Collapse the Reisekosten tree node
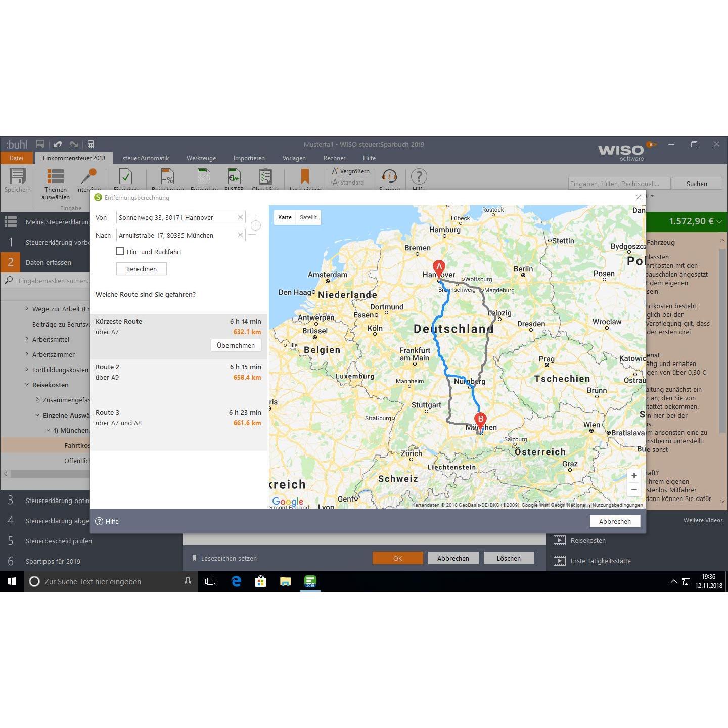Screen dimensions: 728x728 pos(27,385)
